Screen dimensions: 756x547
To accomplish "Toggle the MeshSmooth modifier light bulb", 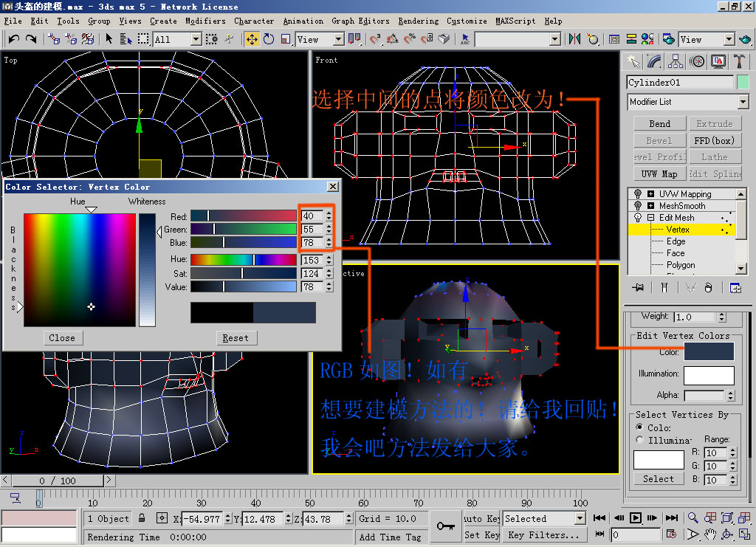I will [638, 206].
